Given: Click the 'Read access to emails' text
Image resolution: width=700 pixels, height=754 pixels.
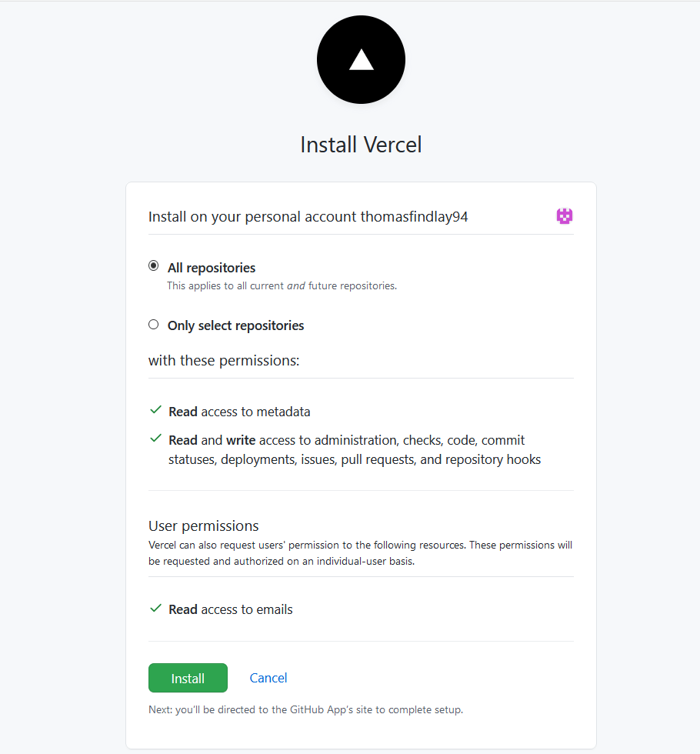Looking at the screenshot, I should point(231,609).
